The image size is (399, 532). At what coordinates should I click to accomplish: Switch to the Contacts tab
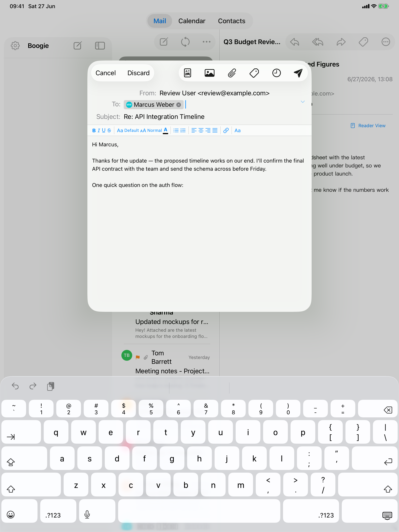point(231,21)
